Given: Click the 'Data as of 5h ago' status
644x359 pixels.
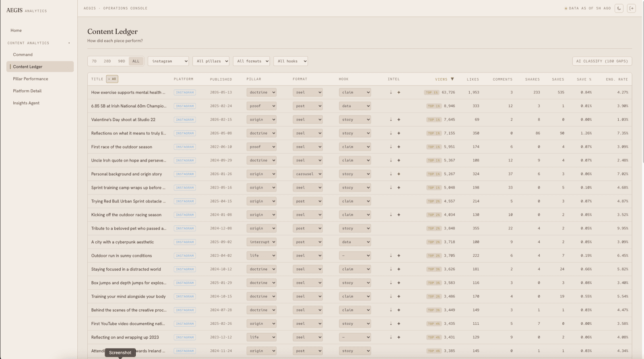Looking at the screenshot, I should [588, 8].
